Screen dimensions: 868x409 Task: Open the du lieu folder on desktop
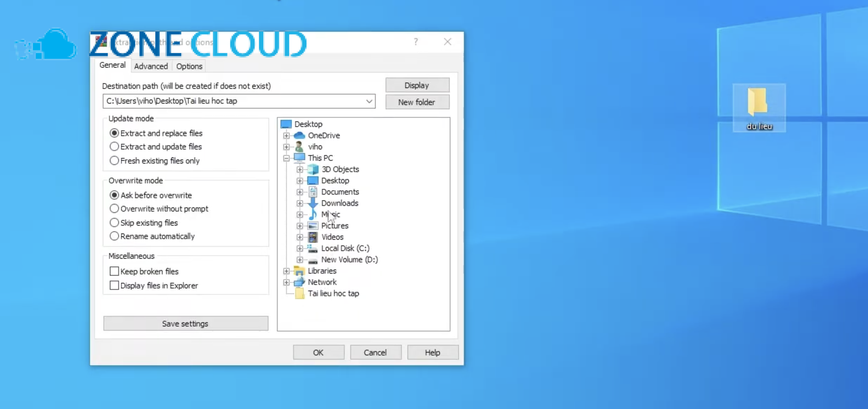(759, 108)
